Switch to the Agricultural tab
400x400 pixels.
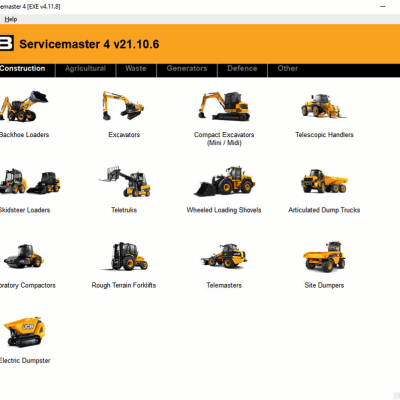point(85,69)
